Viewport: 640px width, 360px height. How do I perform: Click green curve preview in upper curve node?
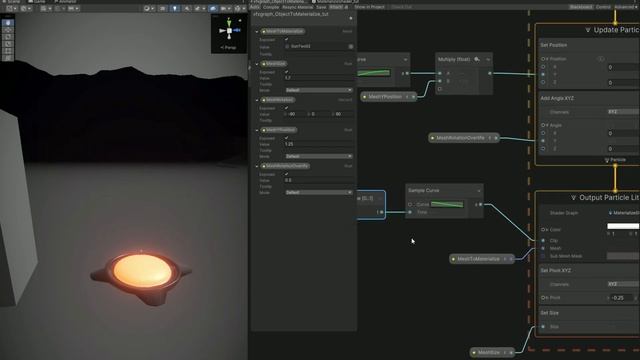click(x=373, y=73)
